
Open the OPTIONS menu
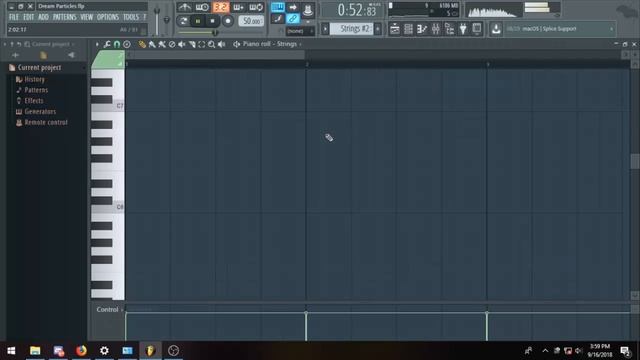(x=108, y=17)
